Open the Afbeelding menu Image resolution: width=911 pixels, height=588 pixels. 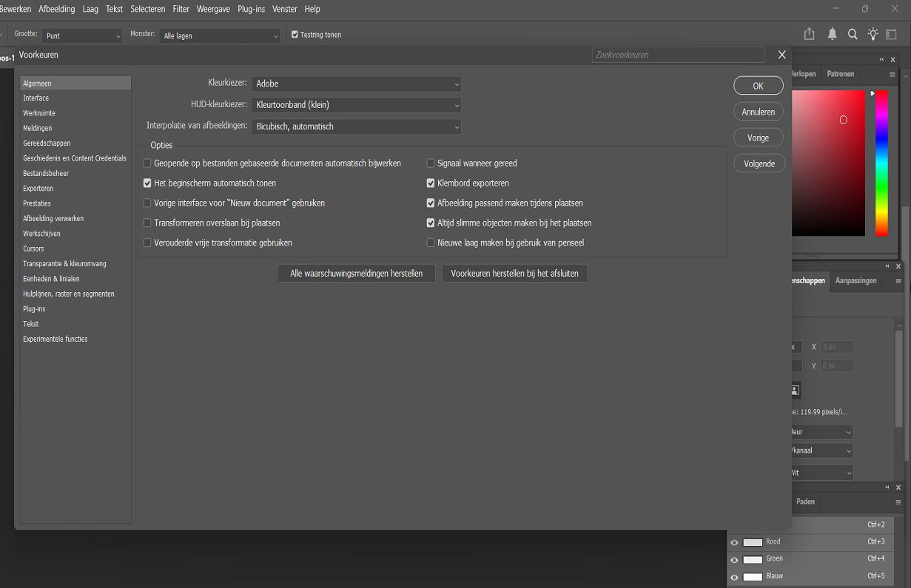(57, 9)
